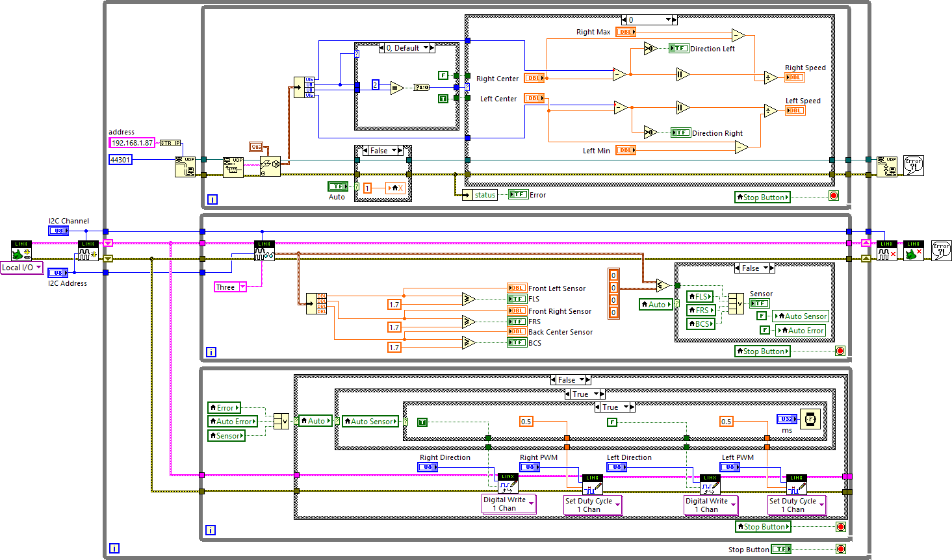Click the U32 ms terminal beside the timer
This screenshot has height=560, width=952.
[x=787, y=419]
